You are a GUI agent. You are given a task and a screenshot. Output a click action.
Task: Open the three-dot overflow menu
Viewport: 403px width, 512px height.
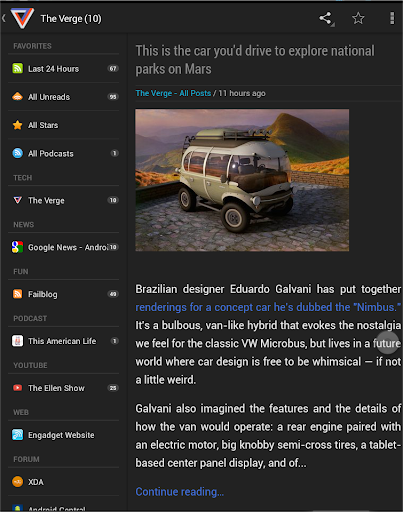(392, 18)
